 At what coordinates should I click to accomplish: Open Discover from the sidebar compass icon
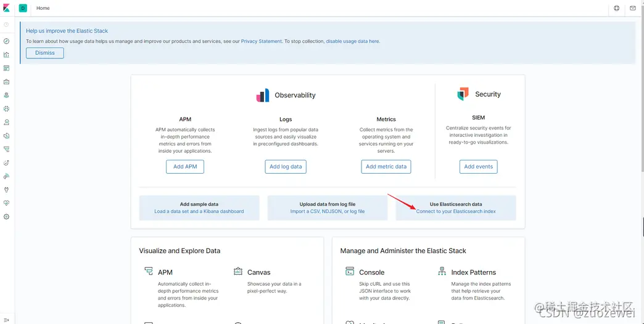pos(6,41)
